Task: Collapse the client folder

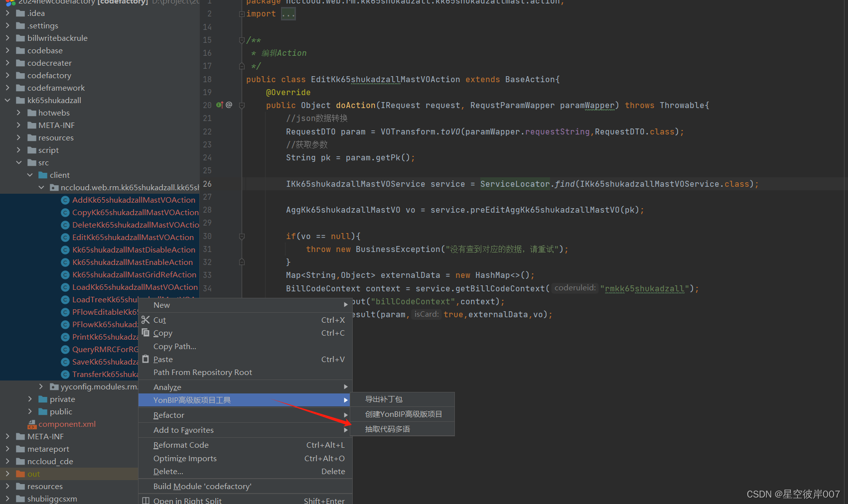Action: pos(30,175)
